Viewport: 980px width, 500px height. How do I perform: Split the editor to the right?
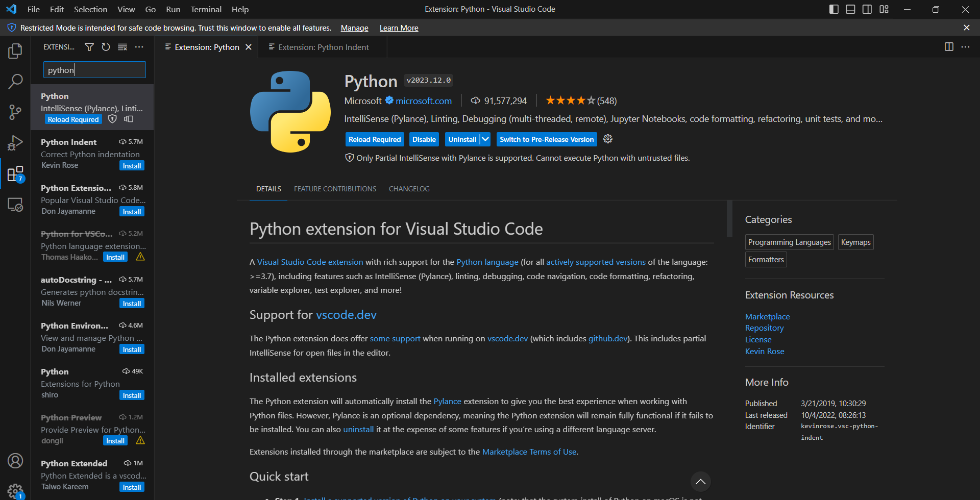pyautogui.click(x=949, y=47)
